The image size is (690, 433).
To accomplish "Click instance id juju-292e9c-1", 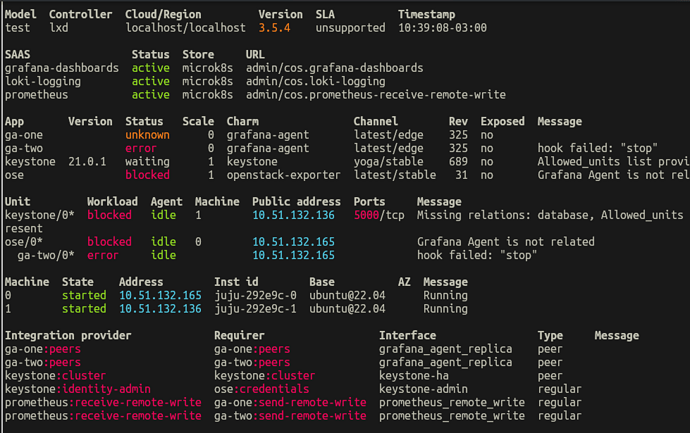I will [x=255, y=309].
